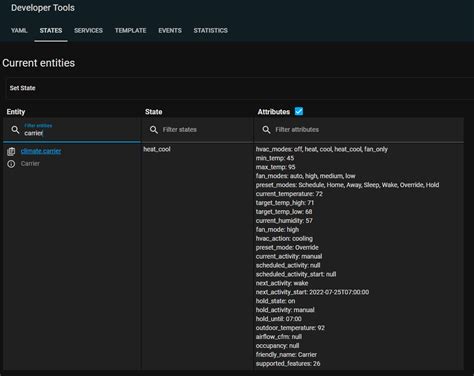Click hold_until: 07:00 line
The height and width of the screenshot is (376, 474).
[x=278, y=319]
